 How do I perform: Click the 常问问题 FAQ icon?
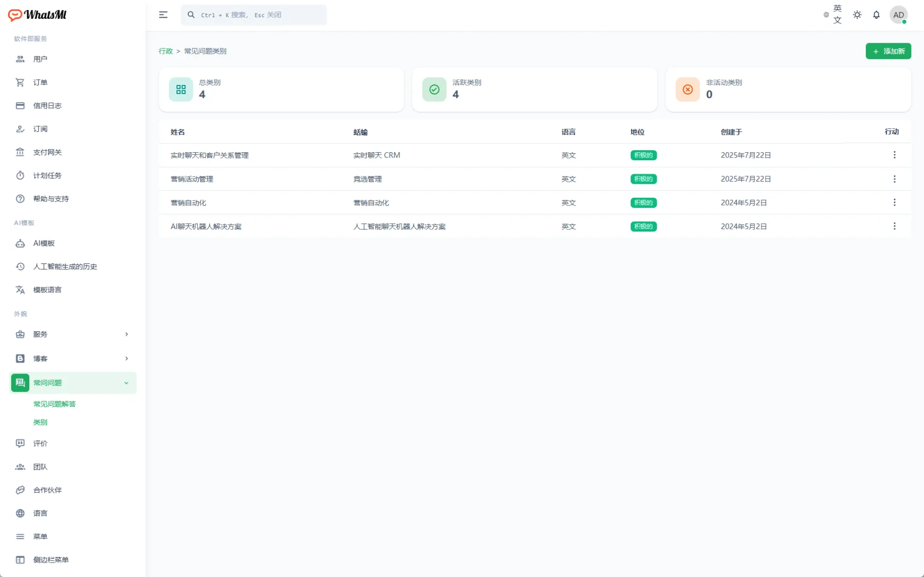click(x=20, y=383)
